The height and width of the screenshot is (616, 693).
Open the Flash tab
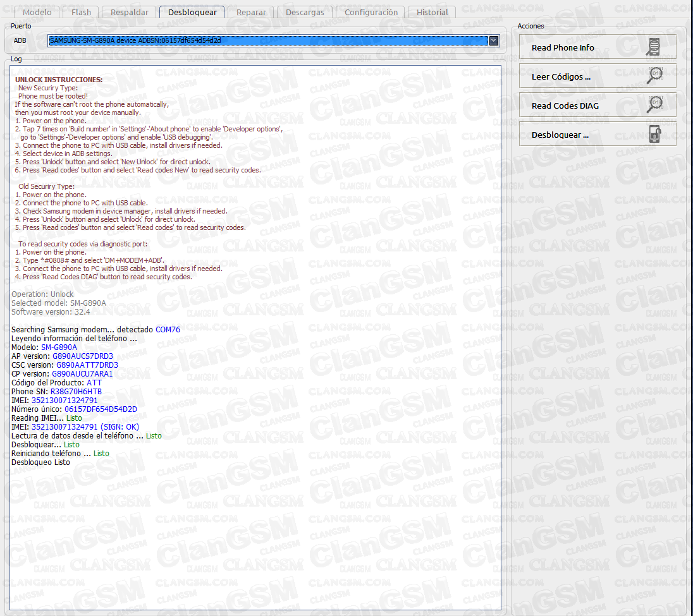82,13
